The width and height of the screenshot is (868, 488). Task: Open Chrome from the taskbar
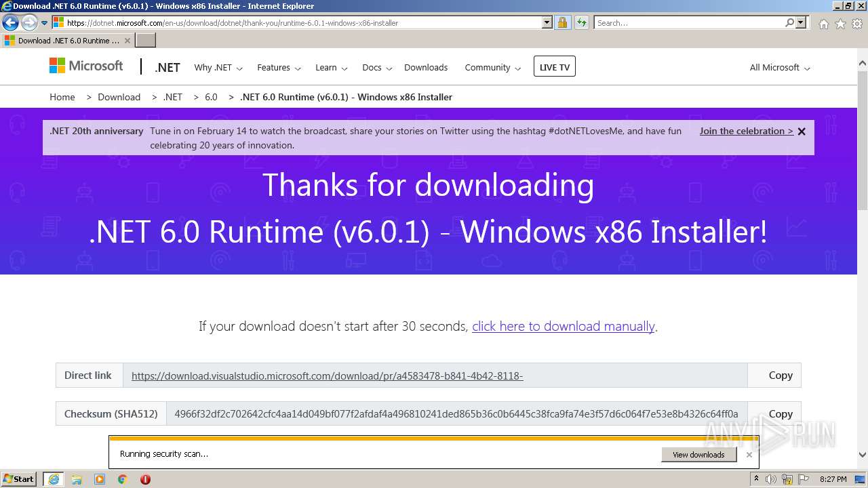point(123,479)
